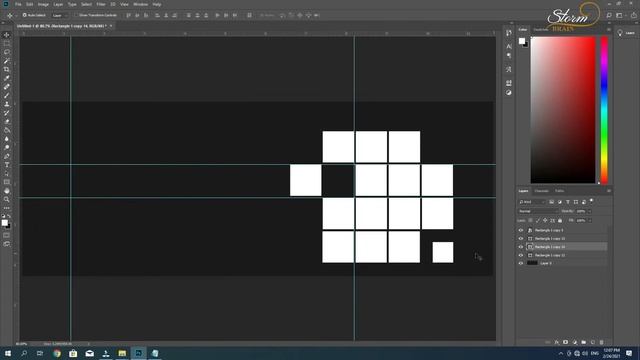The image size is (640, 360).
Task: Open Auto-Select Layer dropdown
Action: pyautogui.click(x=60, y=16)
